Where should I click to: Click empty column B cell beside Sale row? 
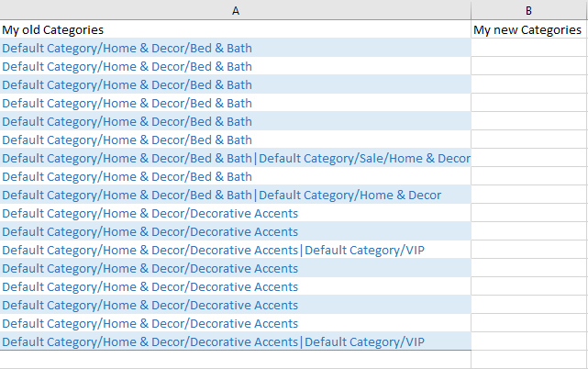click(528, 158)
